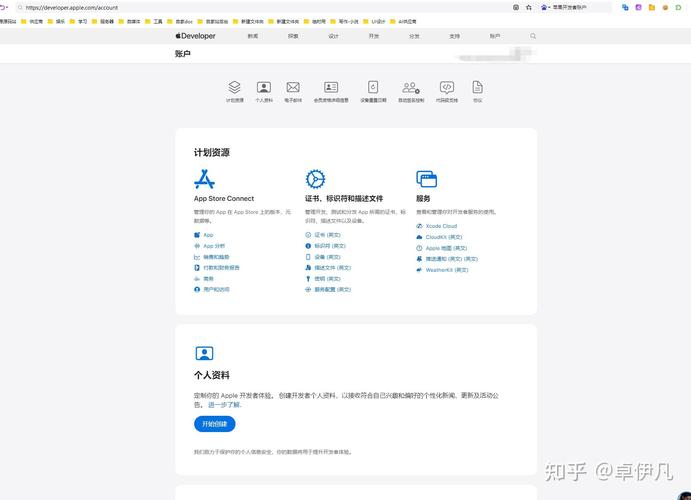Click the blue profile card icon above 个人资料
This screenshot has width=691, height=500.
[x=204, y=353]
